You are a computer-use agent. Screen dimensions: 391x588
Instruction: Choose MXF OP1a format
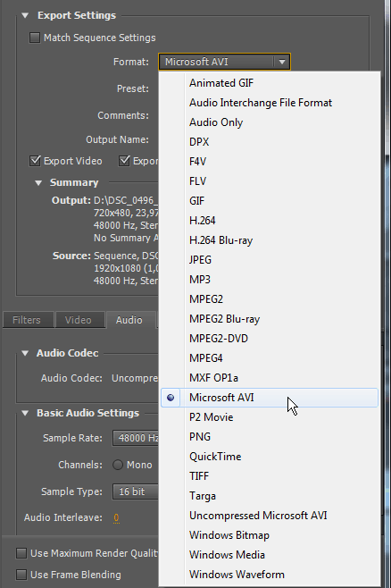click(x=270, y=378)
